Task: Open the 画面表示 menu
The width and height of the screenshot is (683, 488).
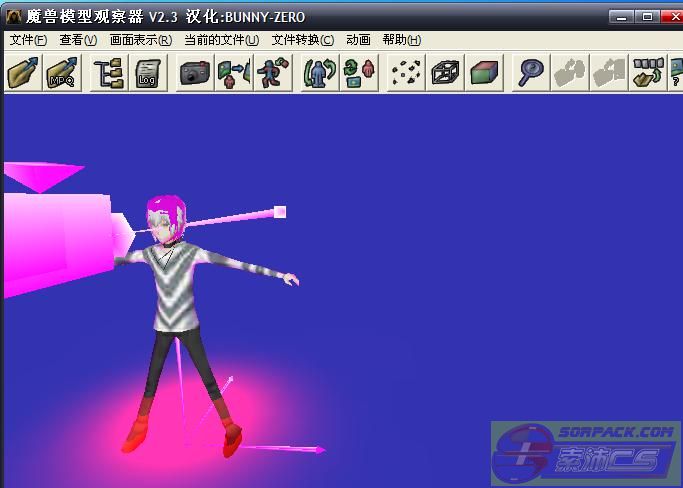Action: (140, 40)
